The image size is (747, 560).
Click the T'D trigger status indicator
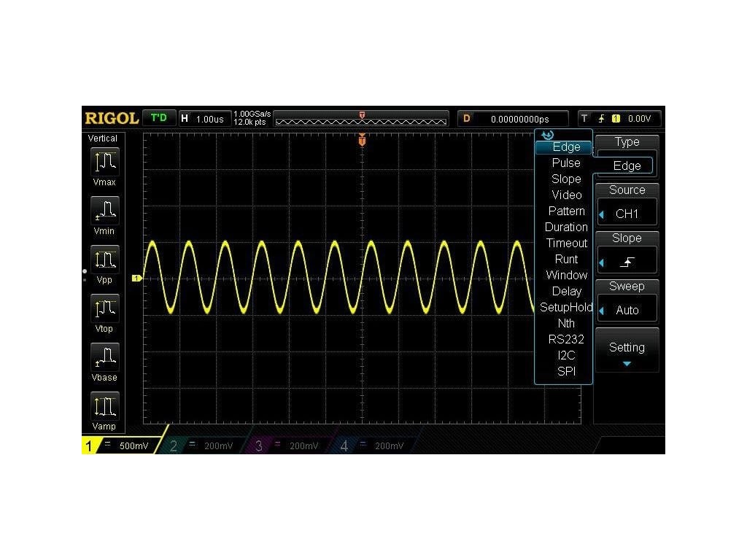[x=158, y=118]
